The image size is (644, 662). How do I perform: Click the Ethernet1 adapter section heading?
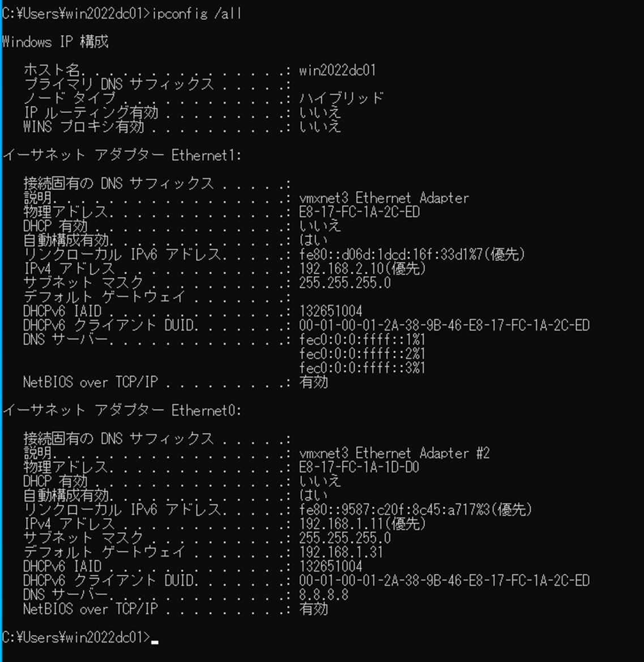click(x=122, y=155)
